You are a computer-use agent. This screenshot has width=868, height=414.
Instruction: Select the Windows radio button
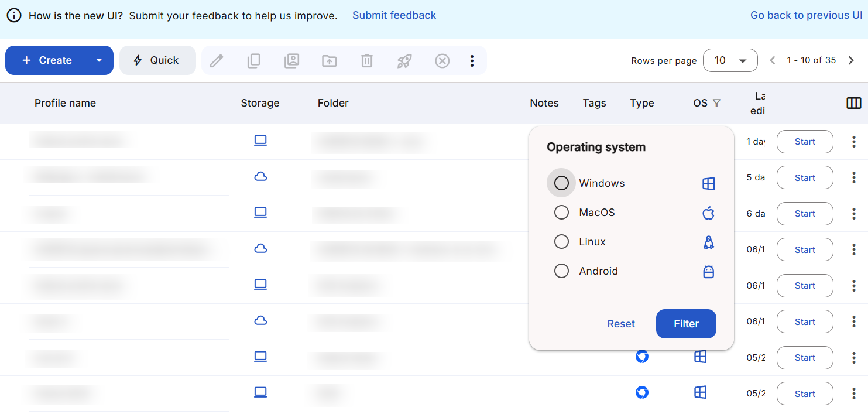point(561,183)
